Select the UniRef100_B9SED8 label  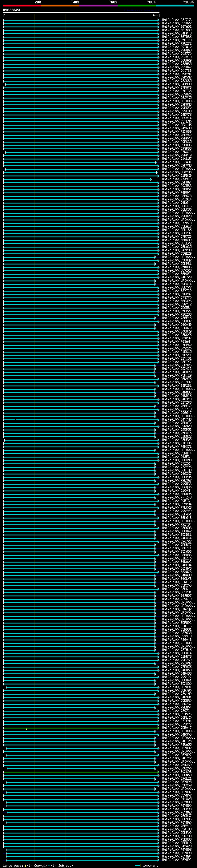(x=177, y=111)
